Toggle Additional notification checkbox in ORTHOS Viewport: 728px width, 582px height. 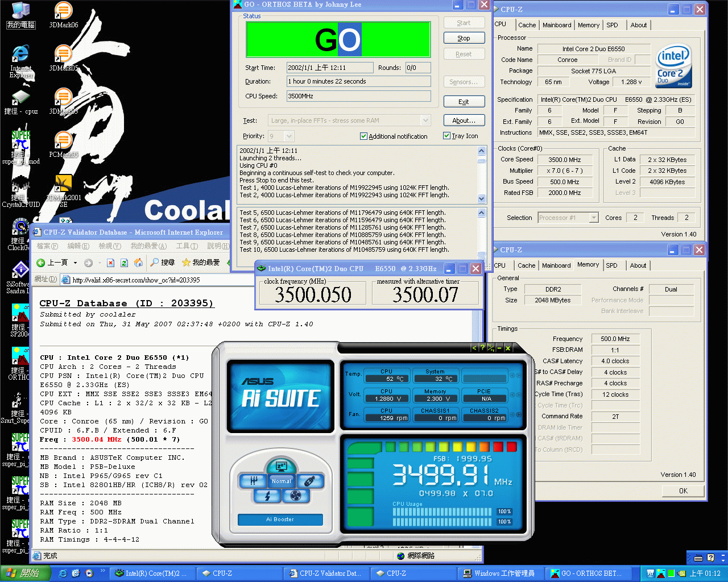363,136
